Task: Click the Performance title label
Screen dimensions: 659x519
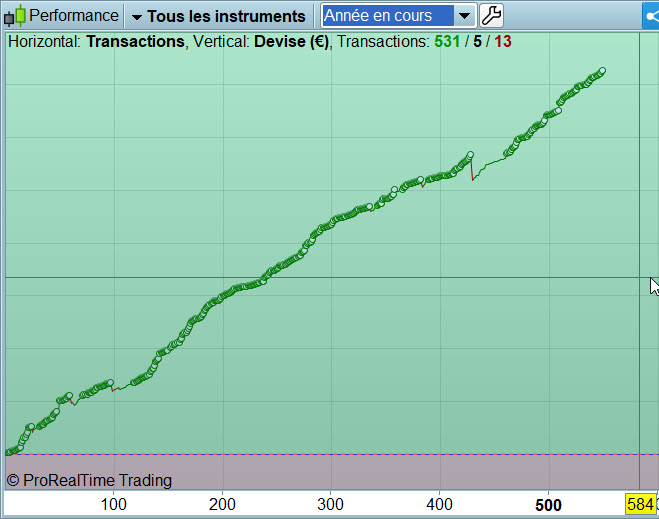Action: tap(74, 16)
